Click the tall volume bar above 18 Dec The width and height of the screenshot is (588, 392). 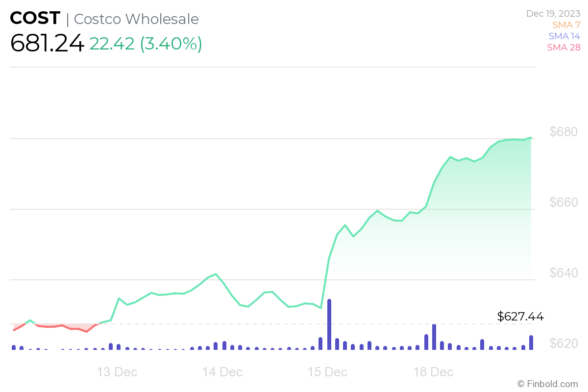tap(434, 337)
